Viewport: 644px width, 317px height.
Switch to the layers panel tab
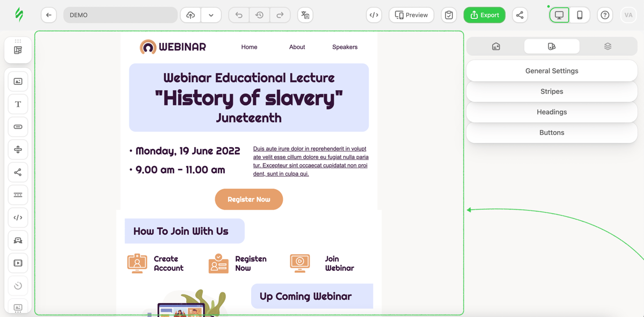(x=608, y=46)
